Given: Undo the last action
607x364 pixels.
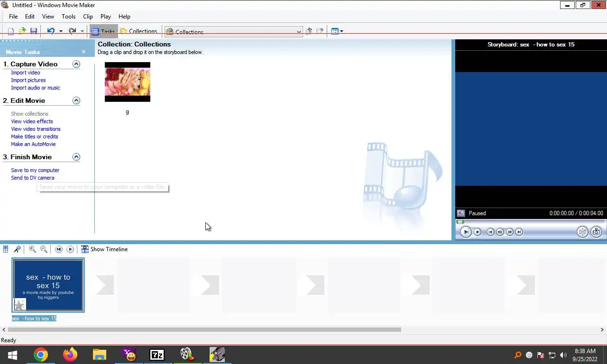Looking at the screenshot, I should (x=51, y=31).
